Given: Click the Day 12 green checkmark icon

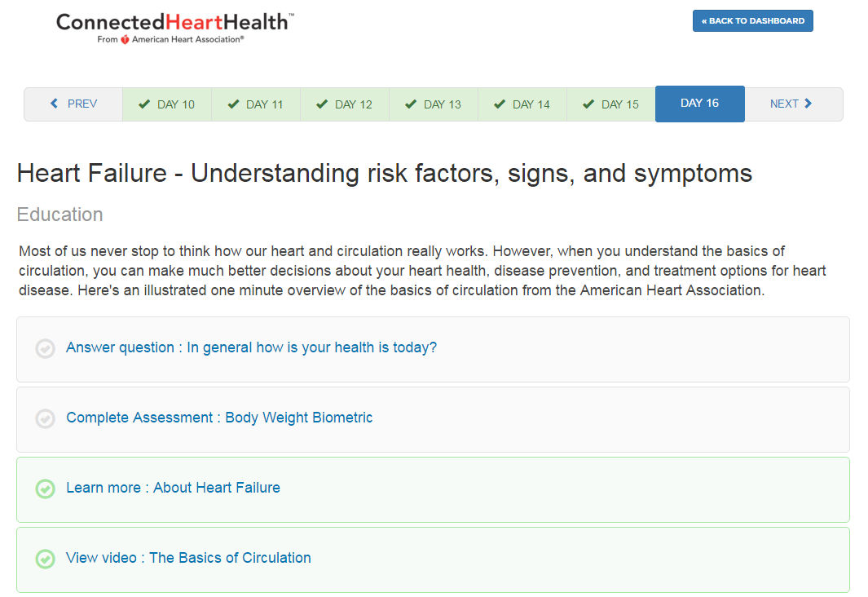Looking at the screenshot, I should pos(322,104).
